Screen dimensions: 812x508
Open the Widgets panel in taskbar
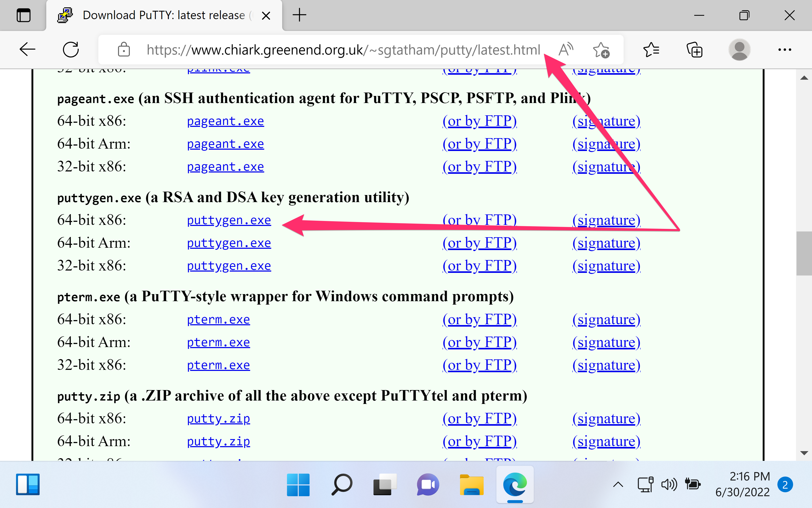(28, 484)
